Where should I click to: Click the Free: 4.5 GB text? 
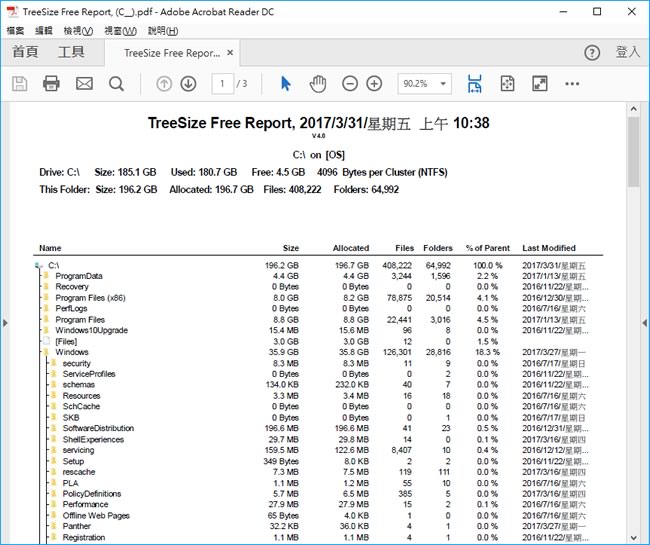click(x=278, y=172)
